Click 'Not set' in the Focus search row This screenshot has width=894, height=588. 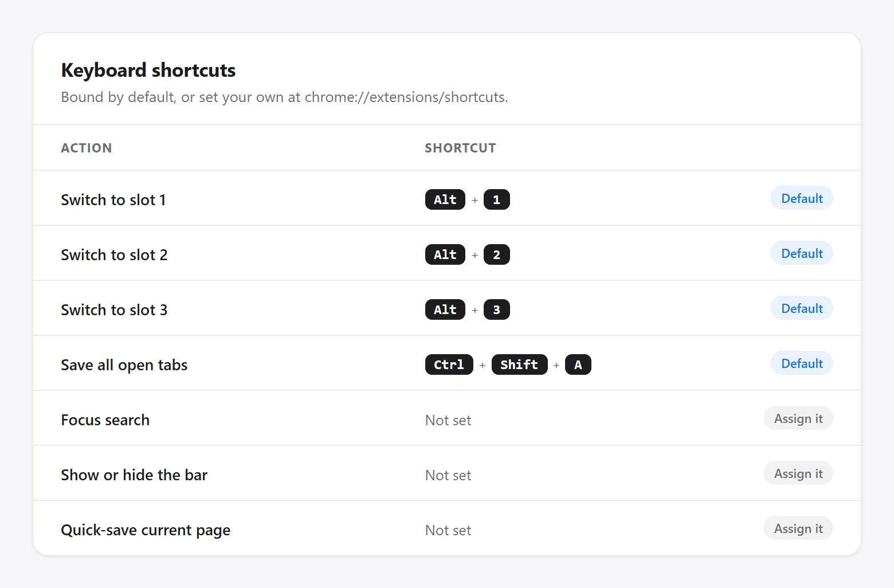point(448,420)
